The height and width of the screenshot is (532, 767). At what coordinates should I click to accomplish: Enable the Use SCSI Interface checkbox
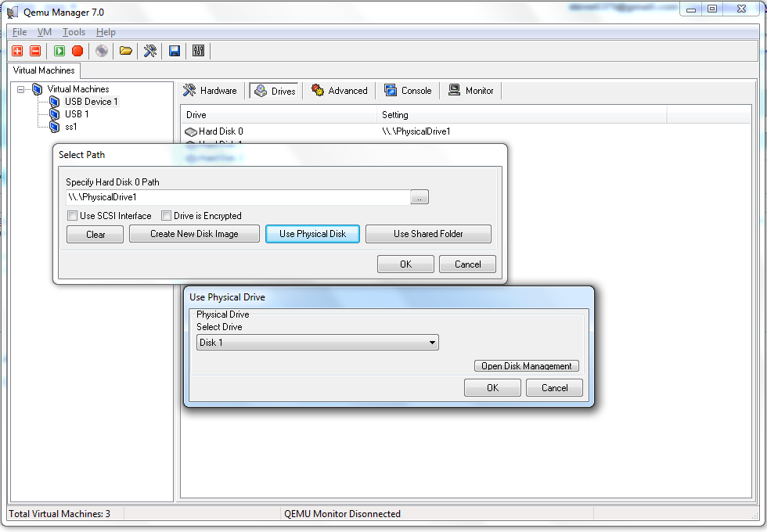click(x=72, y=216)
